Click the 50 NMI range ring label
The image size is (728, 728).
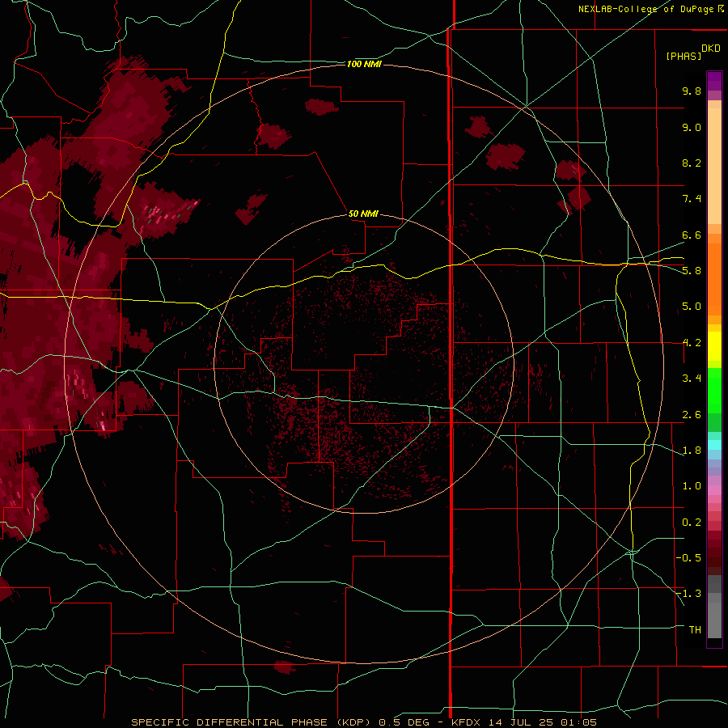tap(363, 214)
